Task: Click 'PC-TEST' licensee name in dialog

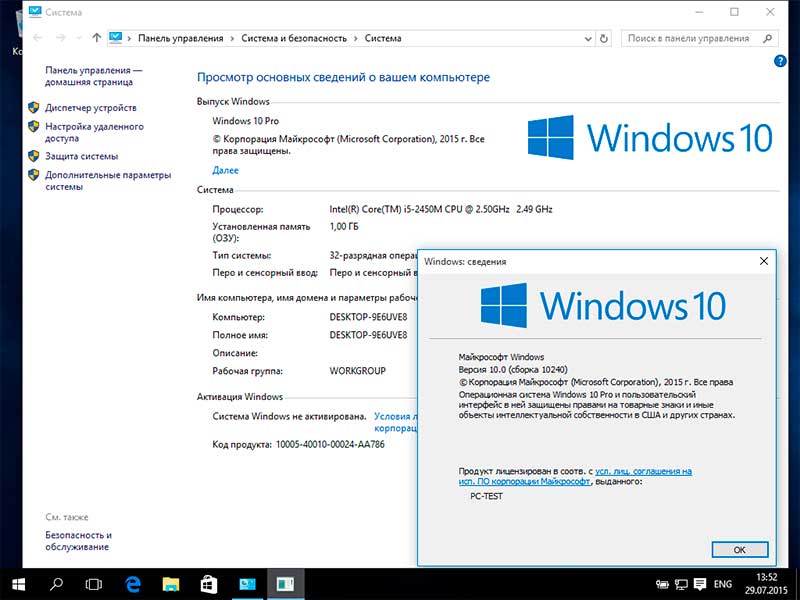Action: 486,496
